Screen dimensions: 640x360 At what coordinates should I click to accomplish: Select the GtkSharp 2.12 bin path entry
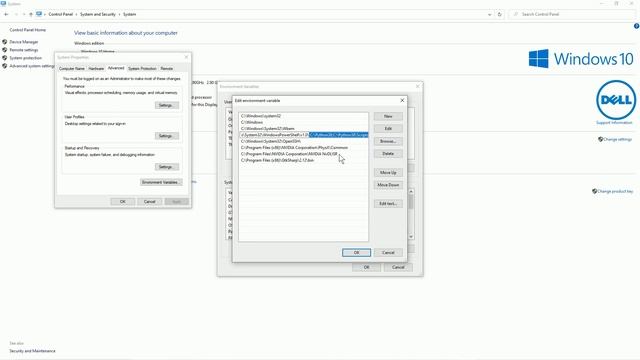303,160
